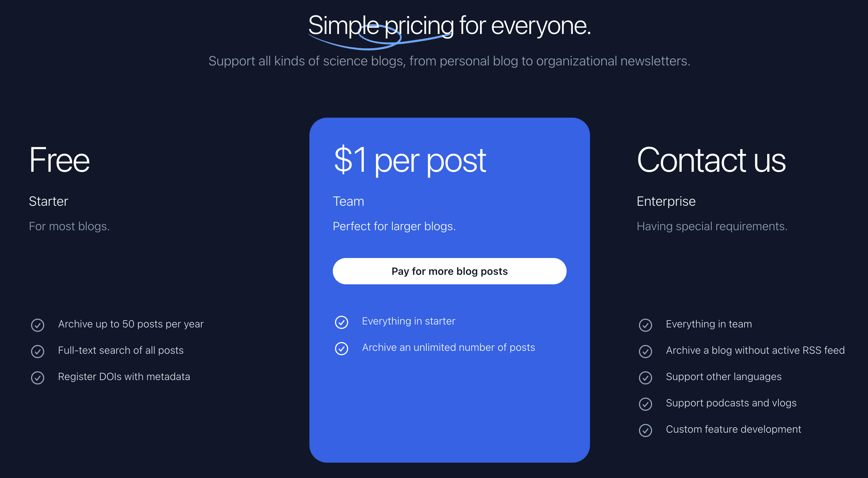This screenshot has height=478, width=868.
Task: Click checkmark icon next to 'Support other languages'
Action: (x=646, y=378)
